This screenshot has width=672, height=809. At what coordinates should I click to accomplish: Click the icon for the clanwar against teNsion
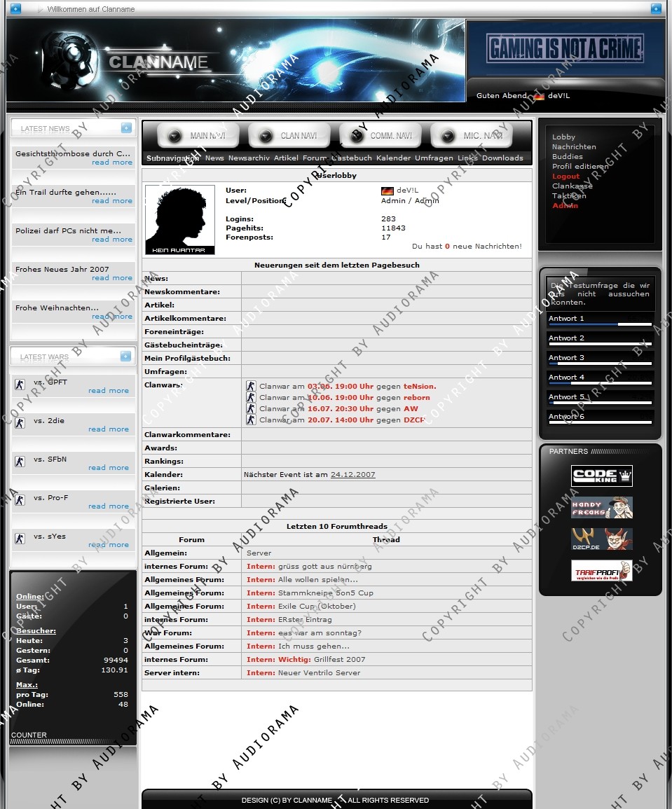pyautogui.click(x=251, y=386)
